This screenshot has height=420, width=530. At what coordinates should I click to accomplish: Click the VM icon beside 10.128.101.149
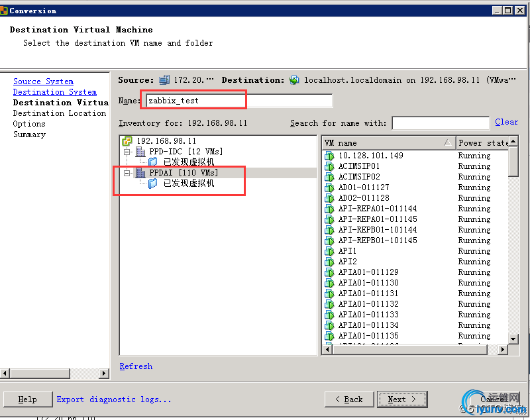(x=329, y=156)
